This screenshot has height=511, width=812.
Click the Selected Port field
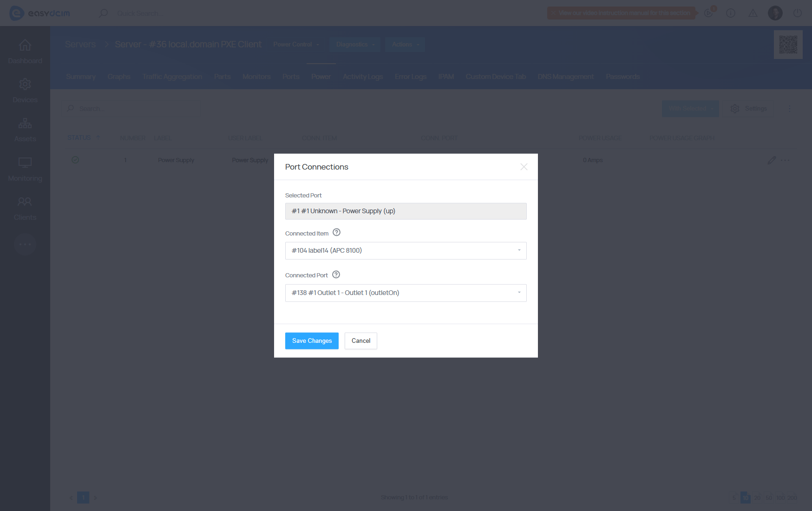(406, 211)
